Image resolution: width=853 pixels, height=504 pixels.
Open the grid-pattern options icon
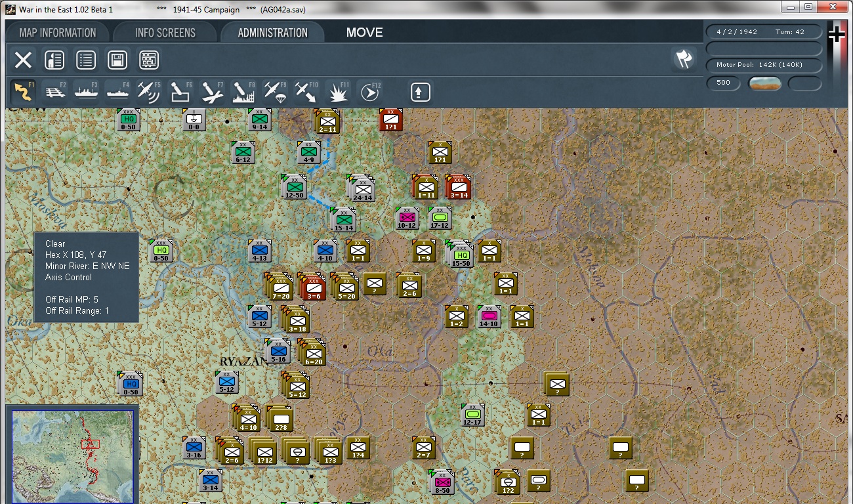coord(149,60)
